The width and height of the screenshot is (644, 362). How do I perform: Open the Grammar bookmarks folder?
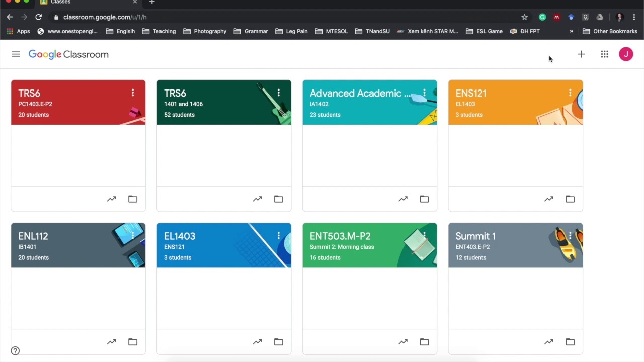tap(251, 31)
